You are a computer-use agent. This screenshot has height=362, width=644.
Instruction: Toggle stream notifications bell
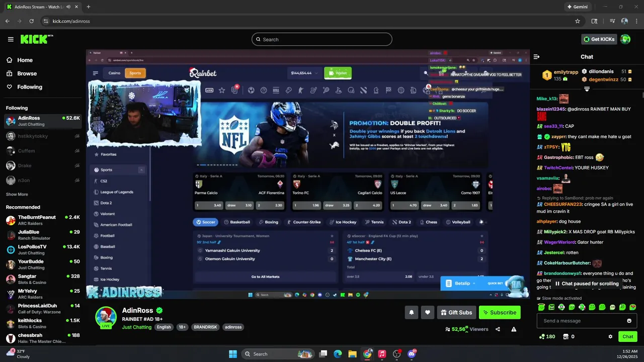click(x=411, y=312)
